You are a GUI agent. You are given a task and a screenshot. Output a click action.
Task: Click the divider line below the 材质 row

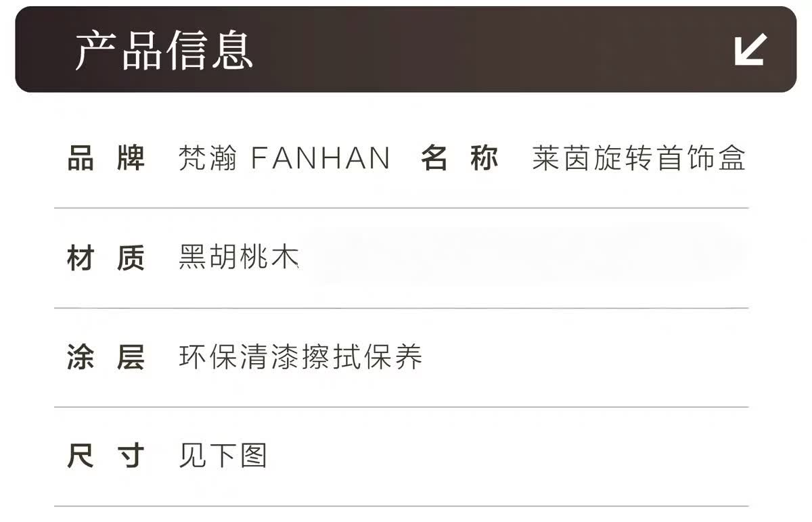pos(401,308)
